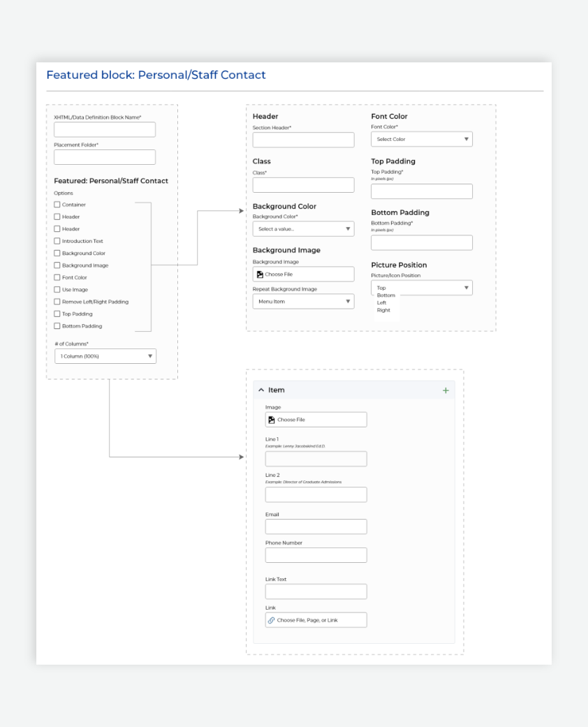Enable the Container checkbox
Image resolution: width=588 pixels, height=727 pixels.
coord(57,204)
